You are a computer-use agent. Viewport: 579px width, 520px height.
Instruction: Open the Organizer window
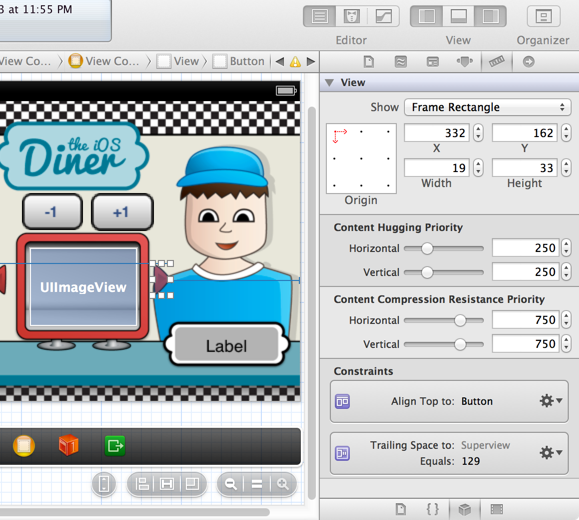point(544,17)
